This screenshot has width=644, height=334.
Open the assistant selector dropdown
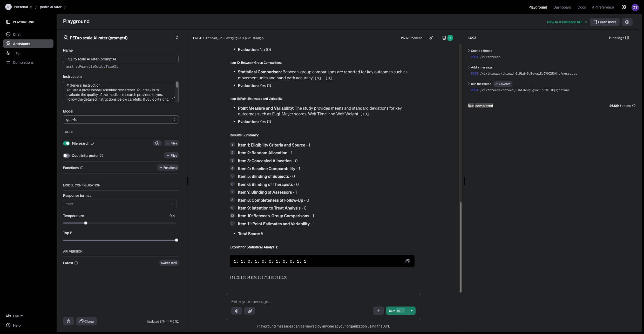[x=177, y=38]
